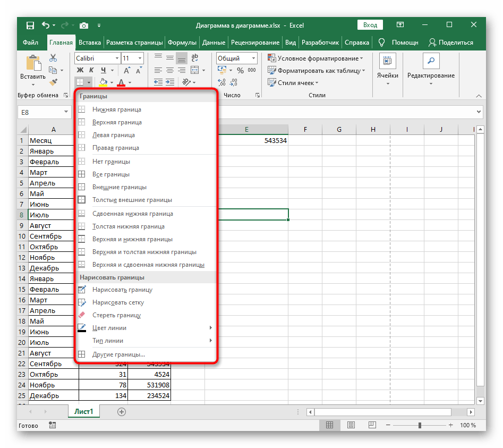503x448 pixels.
Task: Select Толстые внешние границы menu item
Action: [x=132, y=200]
